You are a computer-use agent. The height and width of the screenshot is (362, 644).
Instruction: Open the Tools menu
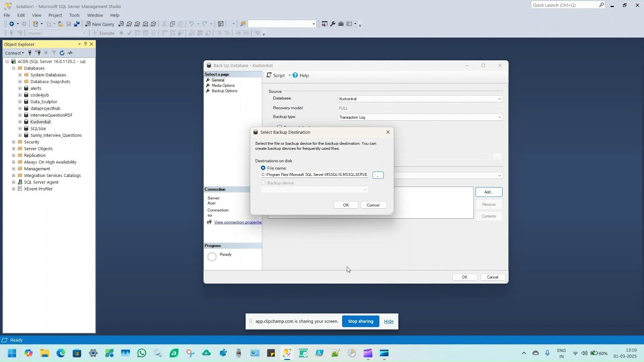tap(74, 15)
